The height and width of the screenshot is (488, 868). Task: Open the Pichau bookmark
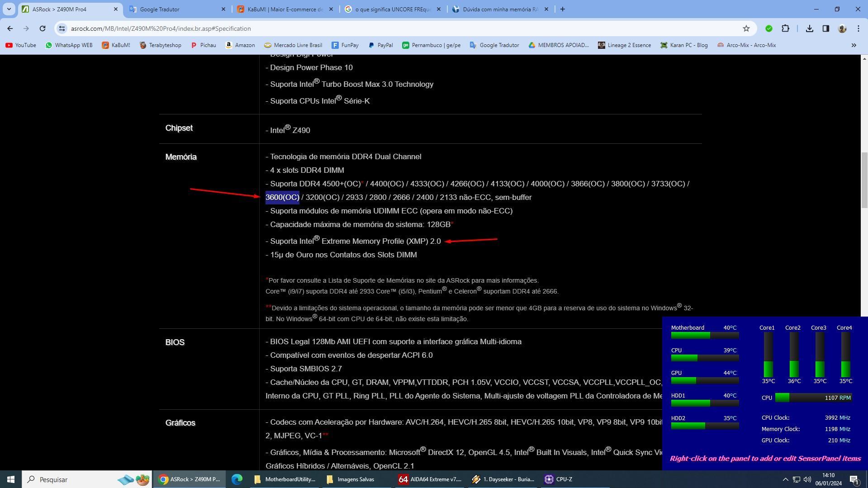point(203,45)
